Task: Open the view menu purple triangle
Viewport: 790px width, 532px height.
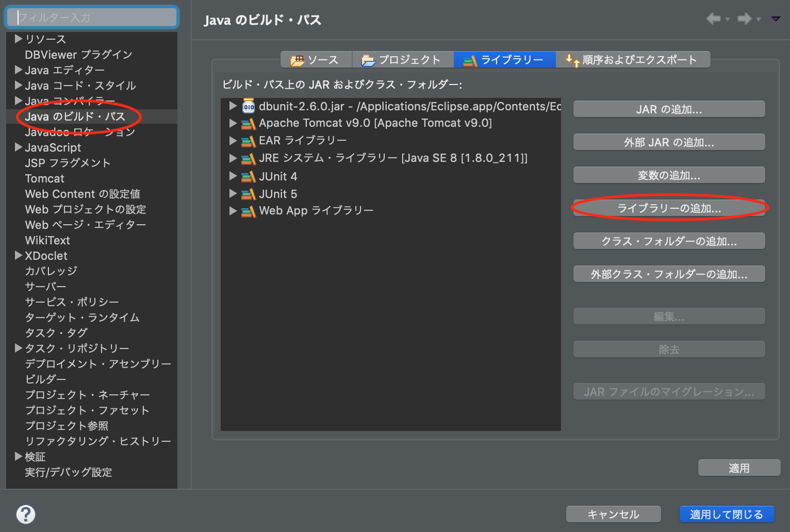Action: [776, 19]
